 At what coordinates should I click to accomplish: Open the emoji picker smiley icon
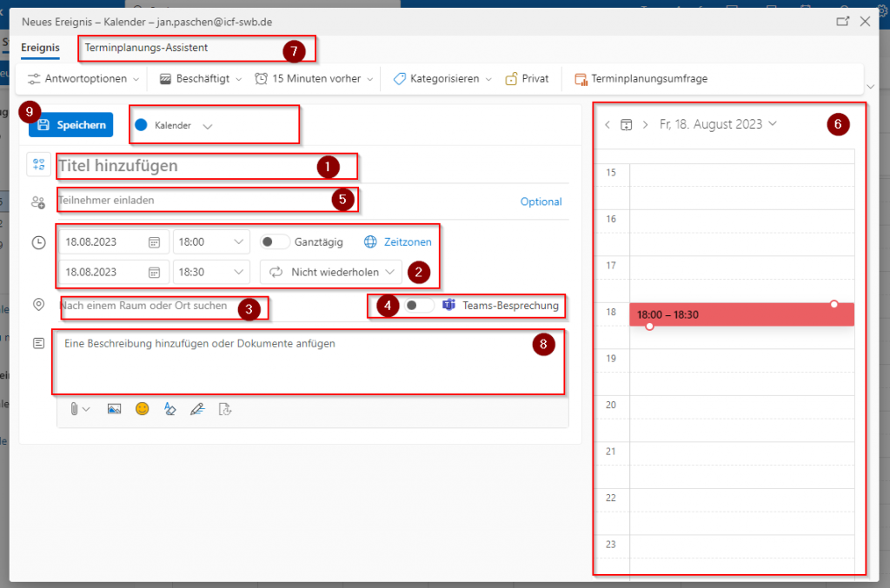coord(142,409)
